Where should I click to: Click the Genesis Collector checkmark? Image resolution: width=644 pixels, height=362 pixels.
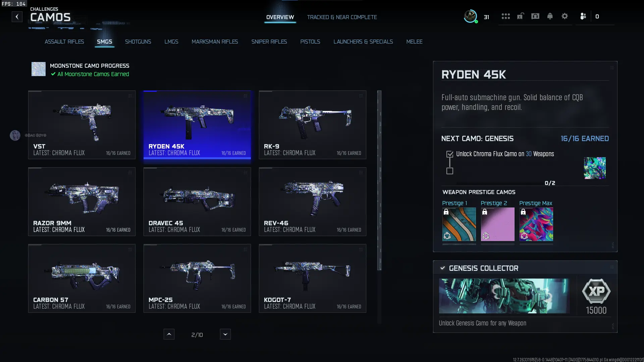443,268
